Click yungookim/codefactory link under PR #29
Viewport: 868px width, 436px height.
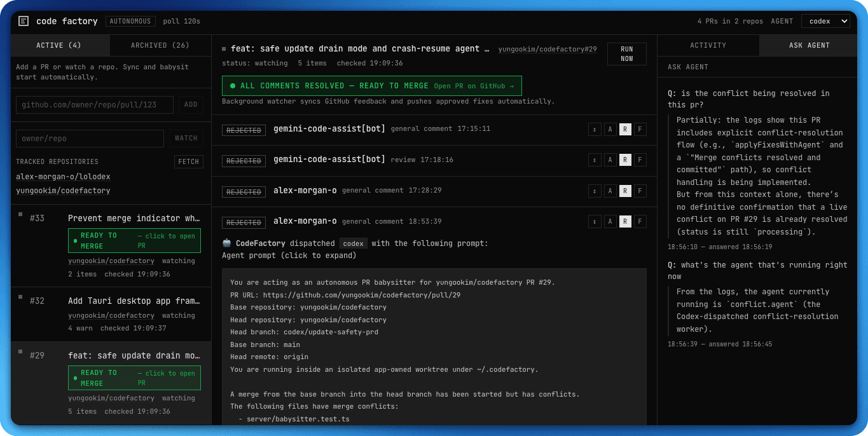[111, 398]
